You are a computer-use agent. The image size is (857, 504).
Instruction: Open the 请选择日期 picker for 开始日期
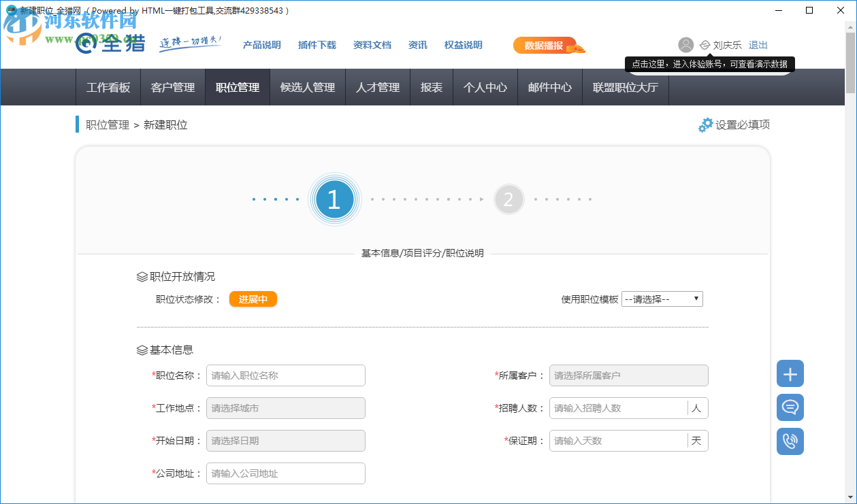pyautogui.click(x=285, y=440)
